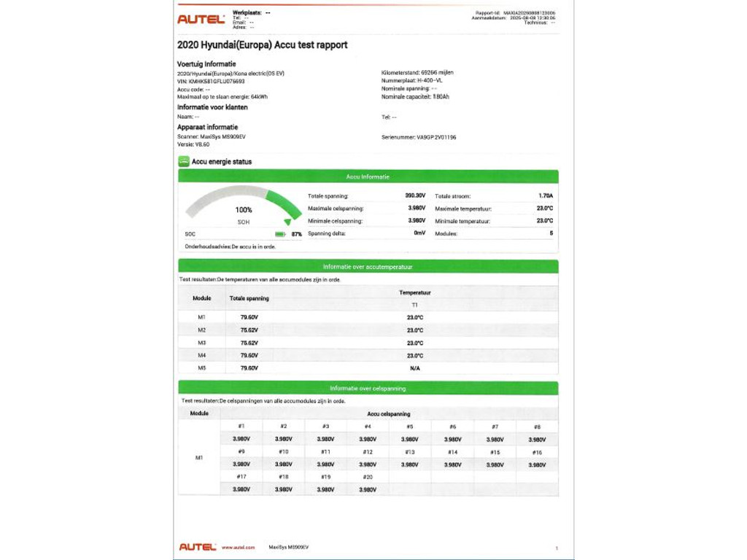Click the Maximaal op te slaan energie 64kWh line
The width and height of the screenshot is (747, 560).
[222, 97]
